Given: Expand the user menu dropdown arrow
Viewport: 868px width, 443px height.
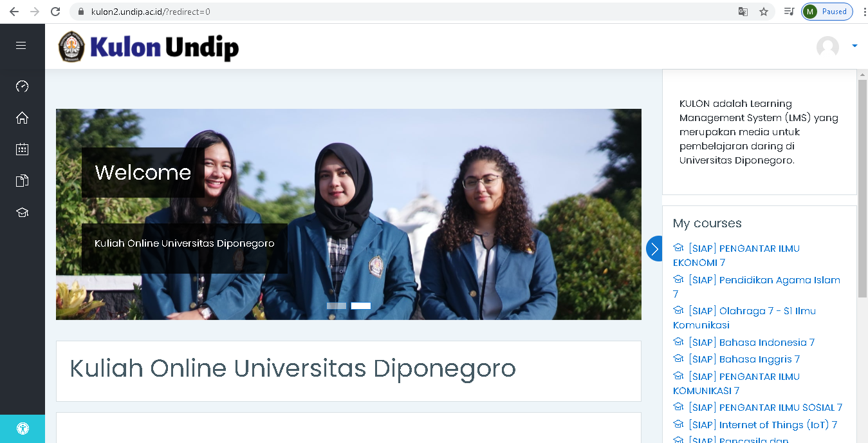Looking at the screenshot, I should click(x=854, y=46).
